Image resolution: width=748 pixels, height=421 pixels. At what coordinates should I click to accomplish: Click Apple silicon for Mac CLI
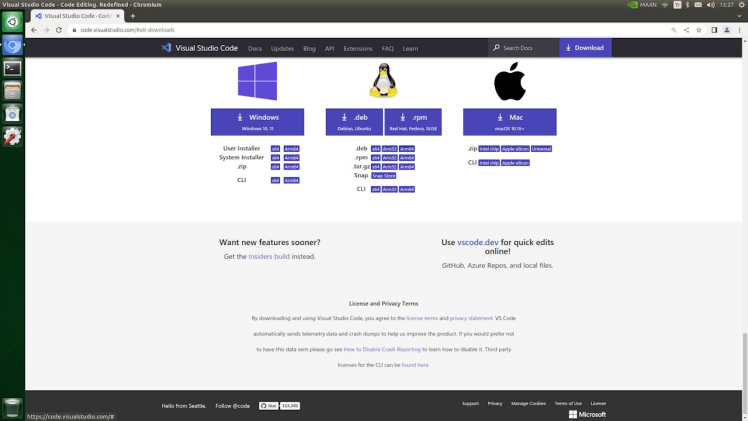click(x=515, y=163)
